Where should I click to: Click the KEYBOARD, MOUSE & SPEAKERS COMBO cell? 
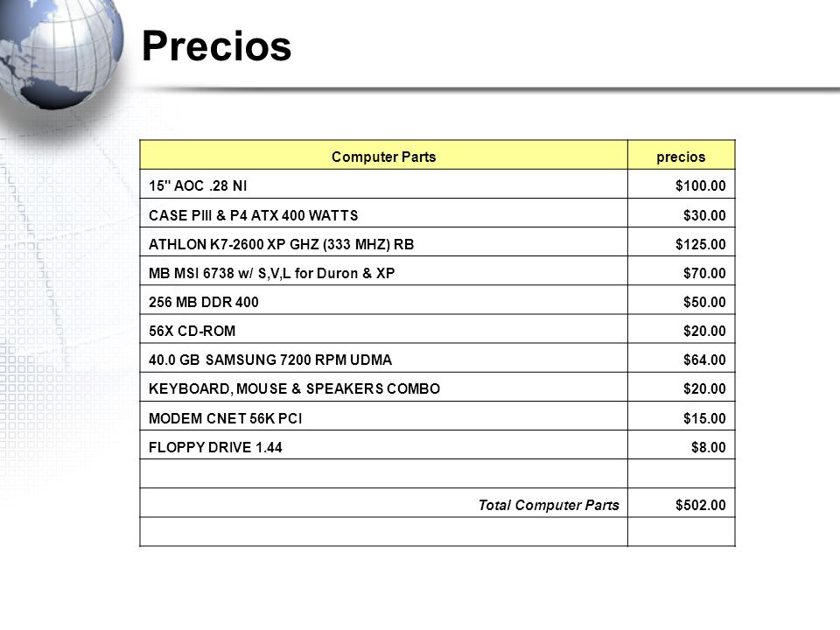(x=383, y=387)
